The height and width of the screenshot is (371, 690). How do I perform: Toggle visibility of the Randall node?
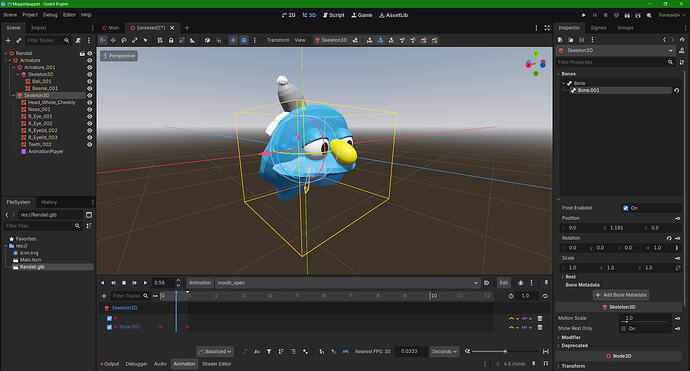89,53
